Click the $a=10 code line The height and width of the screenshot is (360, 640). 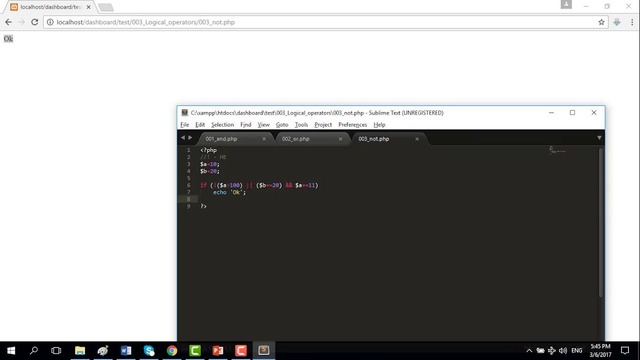coord(210,164)
